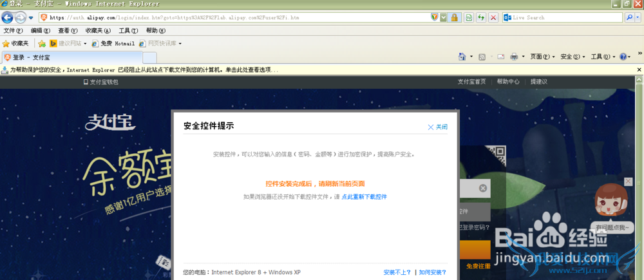Open the recent pages dropdown arrow
This screenshot has height=280, width=644.
(x=31, y=18)
